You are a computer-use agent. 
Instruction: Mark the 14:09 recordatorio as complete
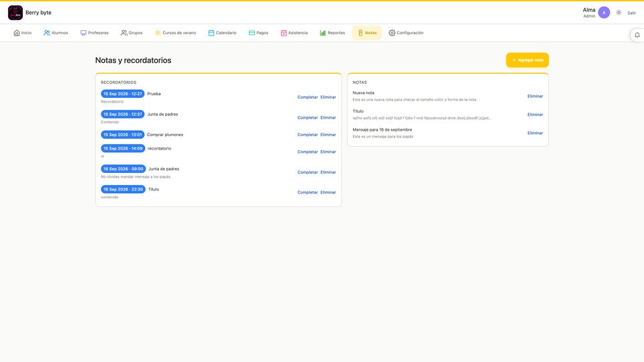click(x=308, y=152)
